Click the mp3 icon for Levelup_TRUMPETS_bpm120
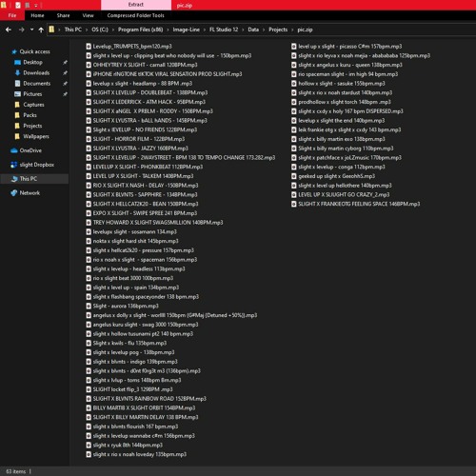Viewport: 476px width, 476px height. 89,47
